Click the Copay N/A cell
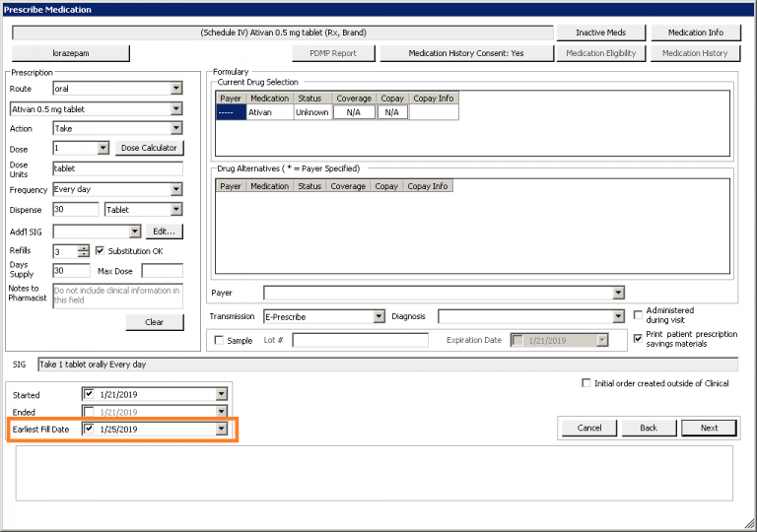 (392, 112)
